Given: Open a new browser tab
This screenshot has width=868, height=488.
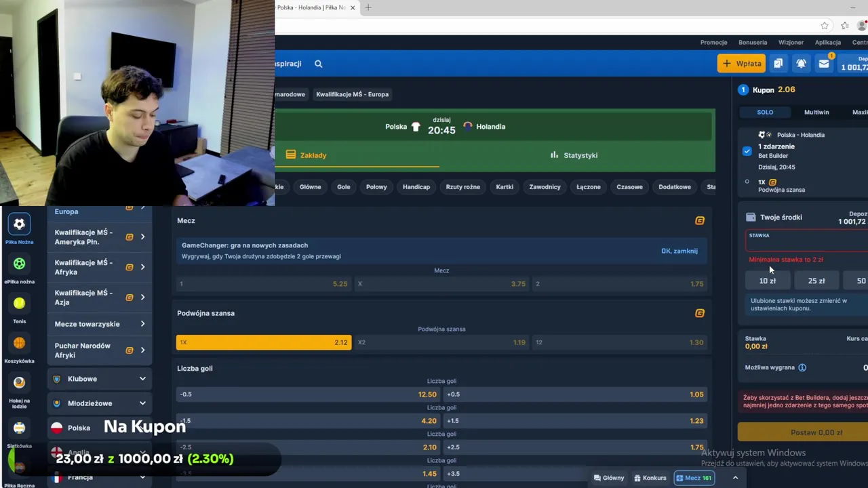Looking at the screenshot, I should tap(368, 7).
